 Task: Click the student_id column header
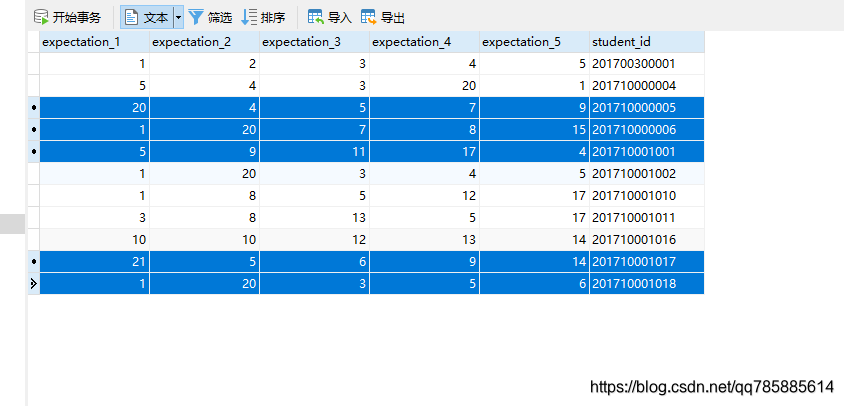click(x=647, y=42)
